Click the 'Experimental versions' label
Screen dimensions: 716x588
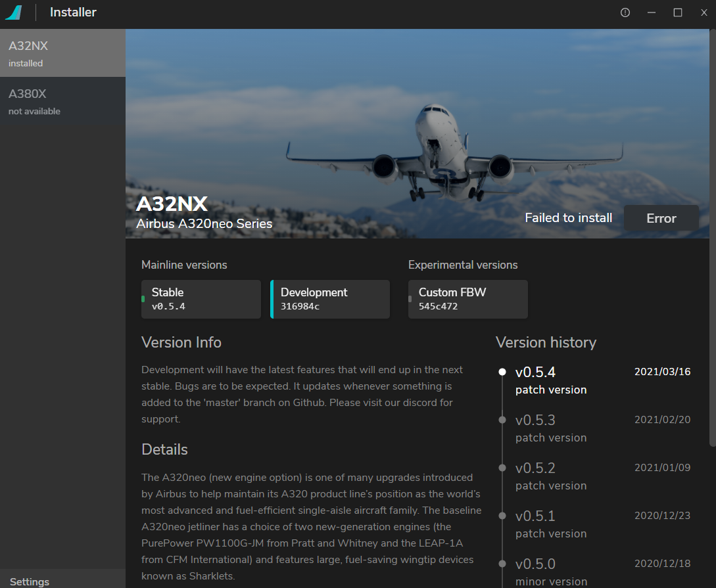[463, 265]
